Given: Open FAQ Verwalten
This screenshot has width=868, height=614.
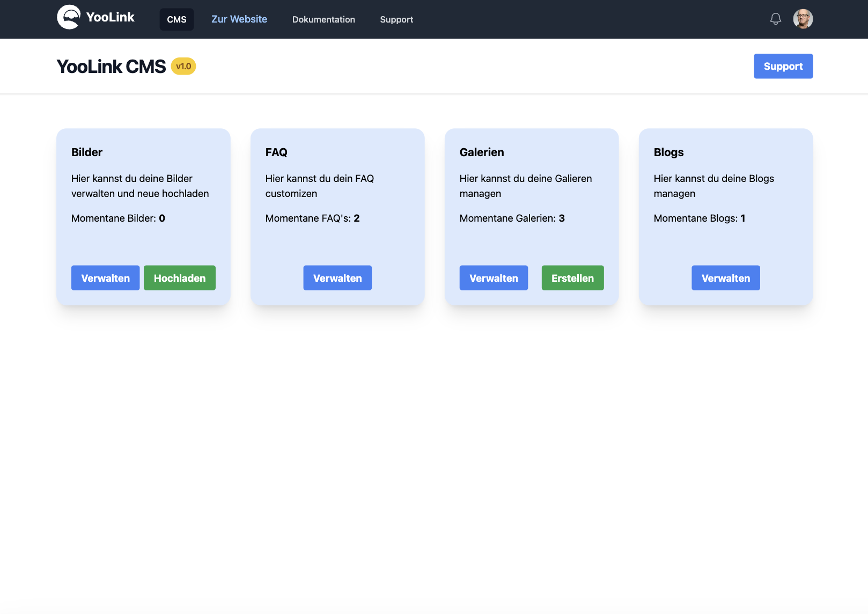Looking at the screenshot, I should [x=337, y=278].
